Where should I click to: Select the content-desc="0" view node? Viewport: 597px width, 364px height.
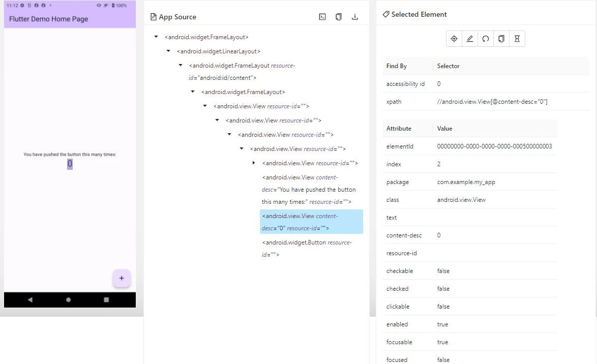click(x=311, y=222)
